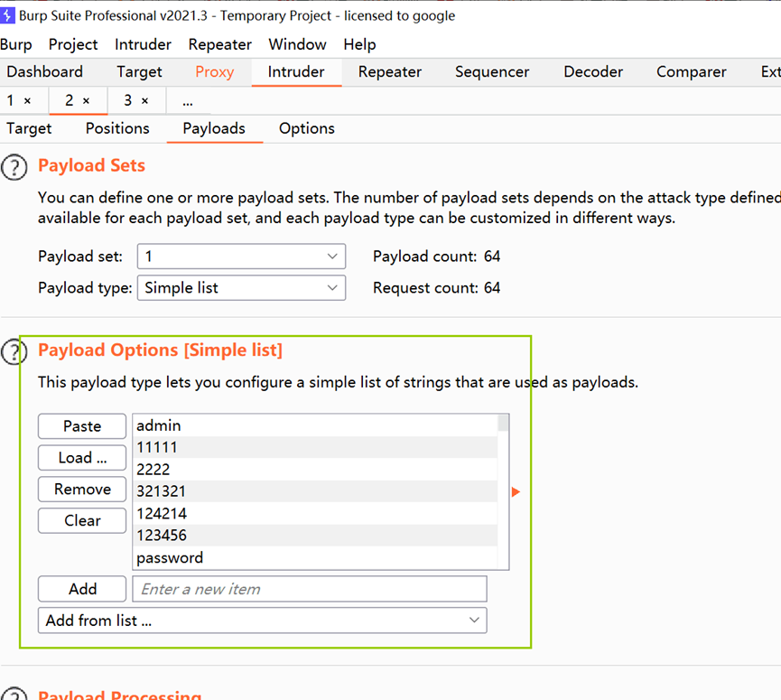Close Intruder attack tab 1

pyautogui.click(x=27, y=100)
